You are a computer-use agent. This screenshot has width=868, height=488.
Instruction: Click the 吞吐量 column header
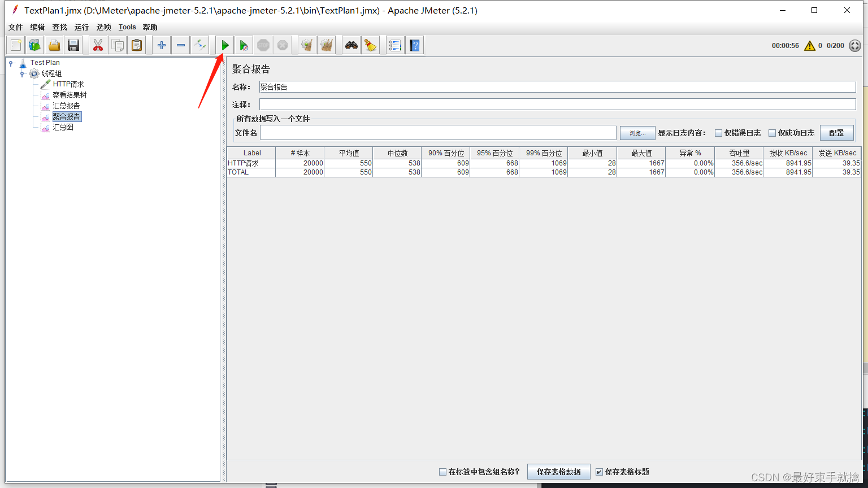(739, 153)
